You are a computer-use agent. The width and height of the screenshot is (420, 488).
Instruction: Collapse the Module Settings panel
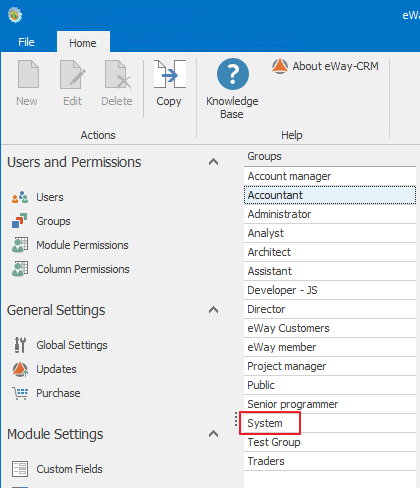click(213, 434)
